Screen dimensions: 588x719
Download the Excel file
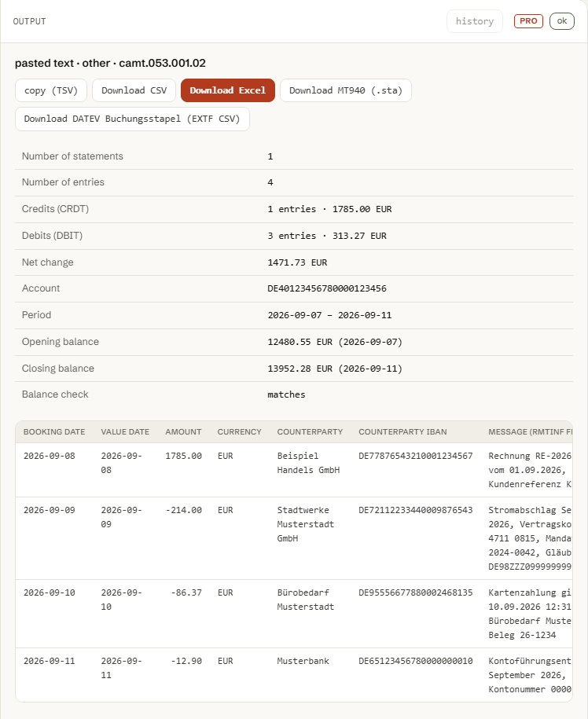(227, 90)
